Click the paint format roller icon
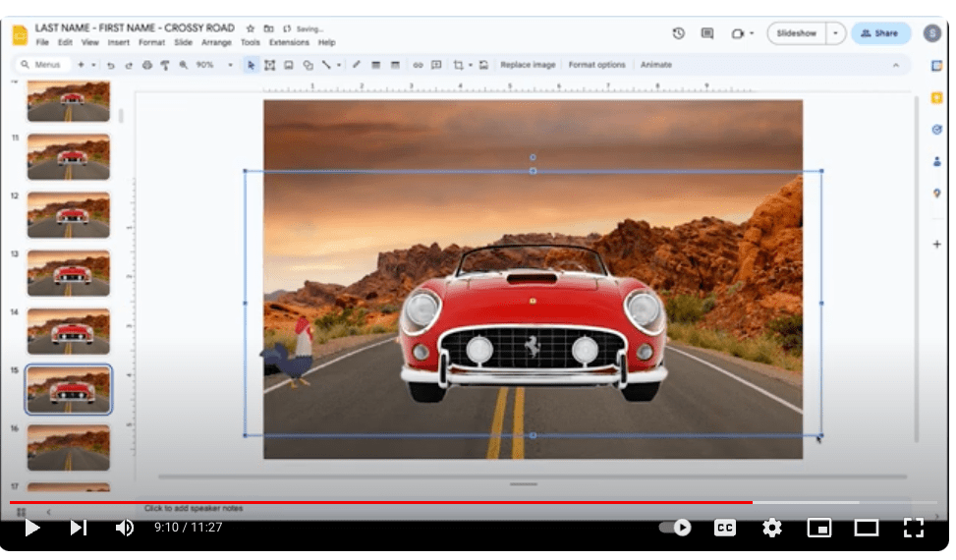Screen dimensions: 956x560 165,65
